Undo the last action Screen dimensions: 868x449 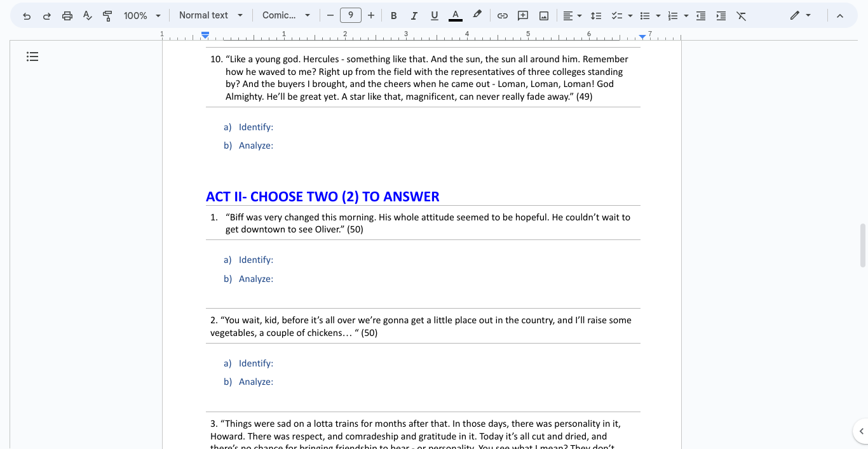click(27, 16)
